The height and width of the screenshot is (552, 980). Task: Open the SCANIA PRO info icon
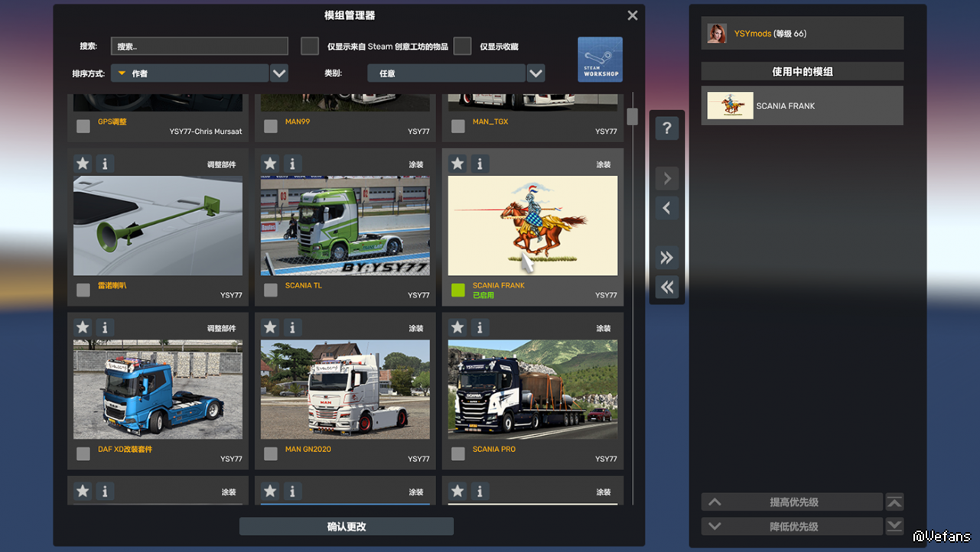pyautogui.click(x=480, y=327)
